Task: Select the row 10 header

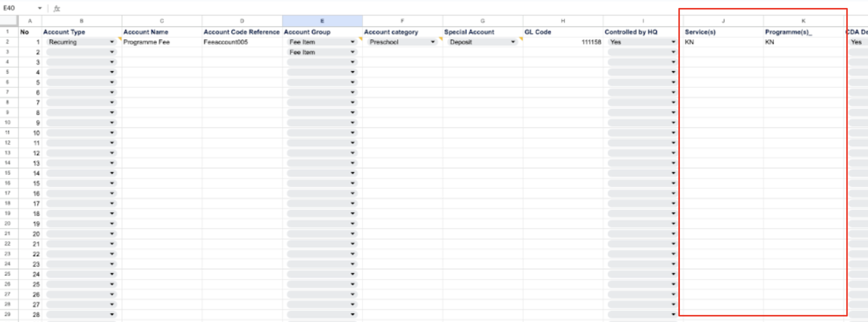Action: pyautogui.click(x=8, y=123)
